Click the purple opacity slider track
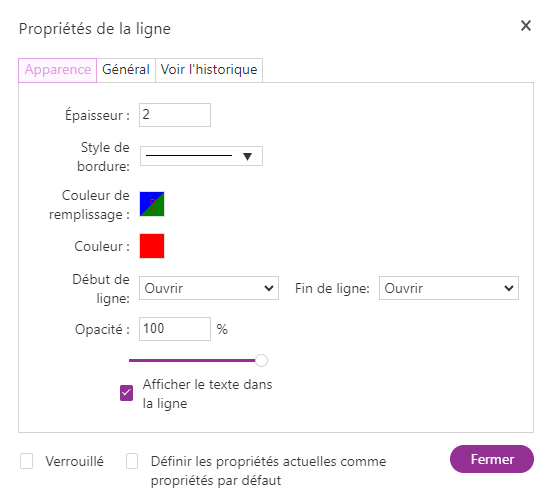550x495 pixels. [192, 360]
